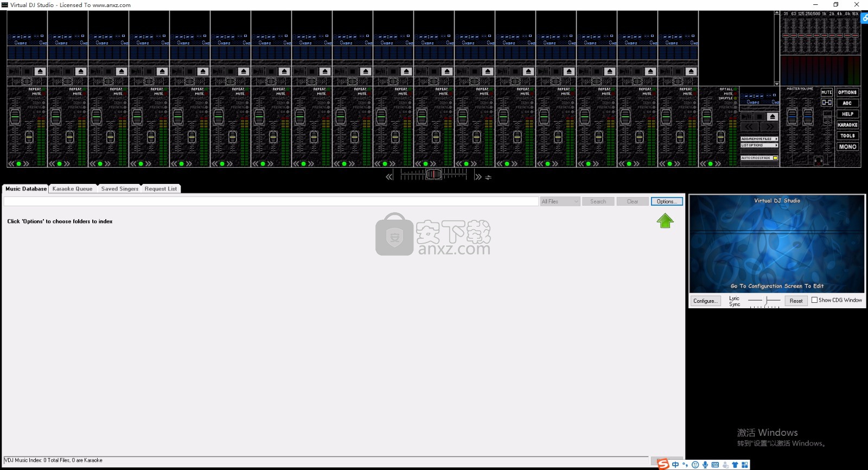Image resolution: width=868 pixels, height=470 pixels.
Task: Play/pause the playlist deck
Action: point(746,117)
